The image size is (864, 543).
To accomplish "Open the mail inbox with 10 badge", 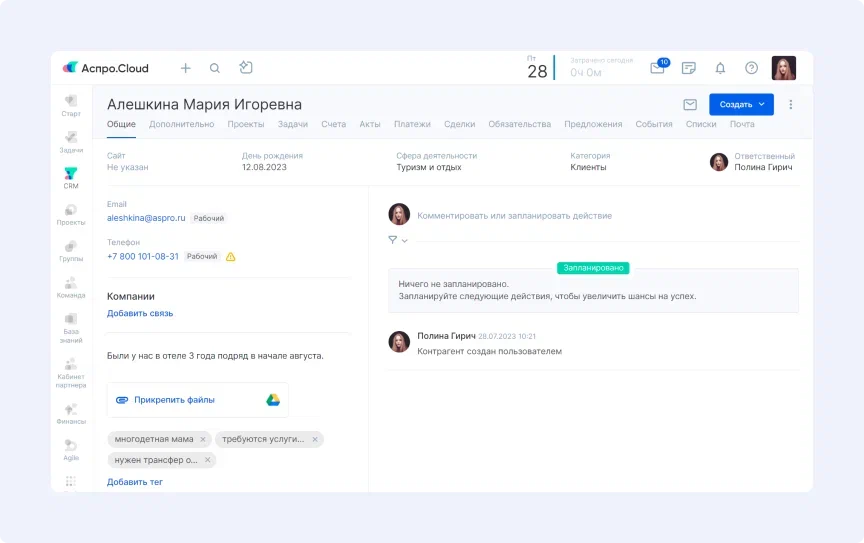I will (x=657, y=68).
